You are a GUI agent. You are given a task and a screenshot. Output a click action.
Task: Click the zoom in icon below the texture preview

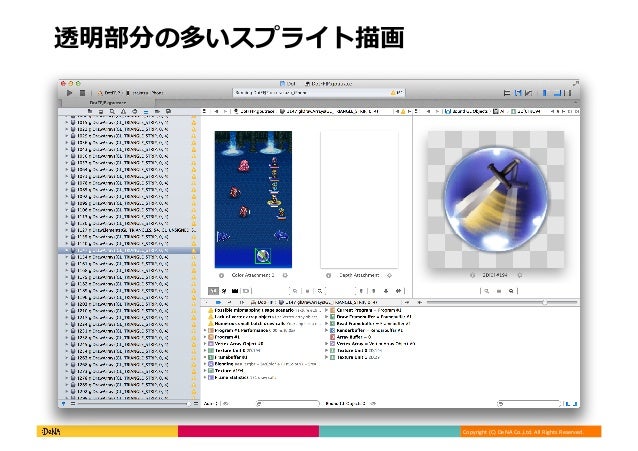511,291
